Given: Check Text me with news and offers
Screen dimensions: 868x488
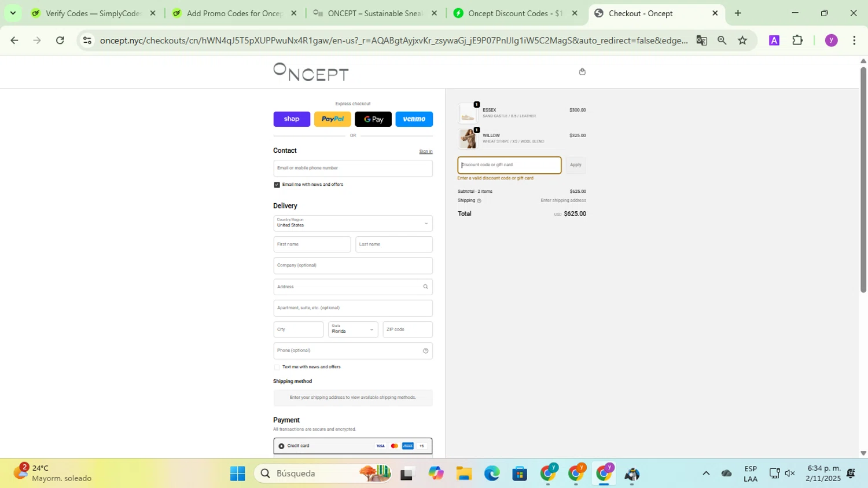Looking at the screenshot, I should pos(277,367).
